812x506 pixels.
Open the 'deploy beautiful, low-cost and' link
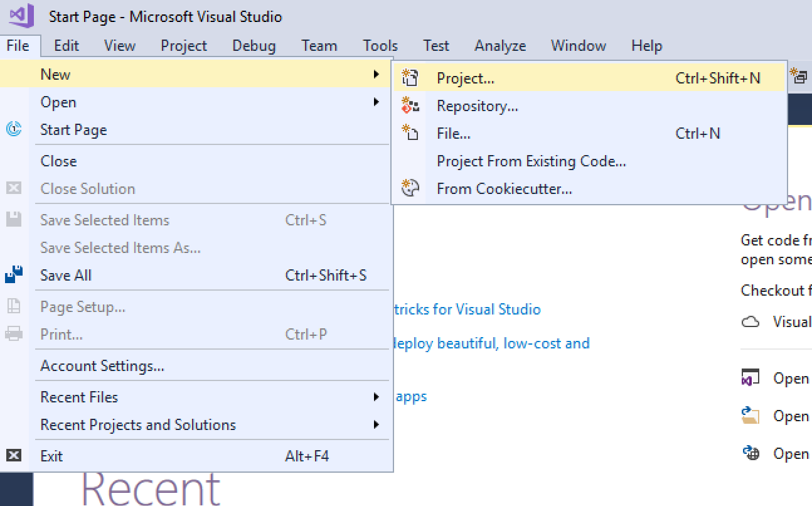click(492, 343)
